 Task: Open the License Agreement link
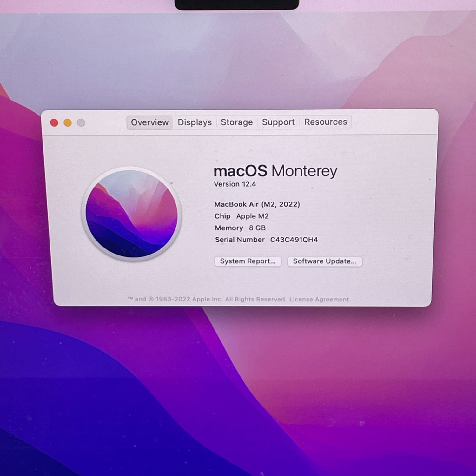(319, 299)
